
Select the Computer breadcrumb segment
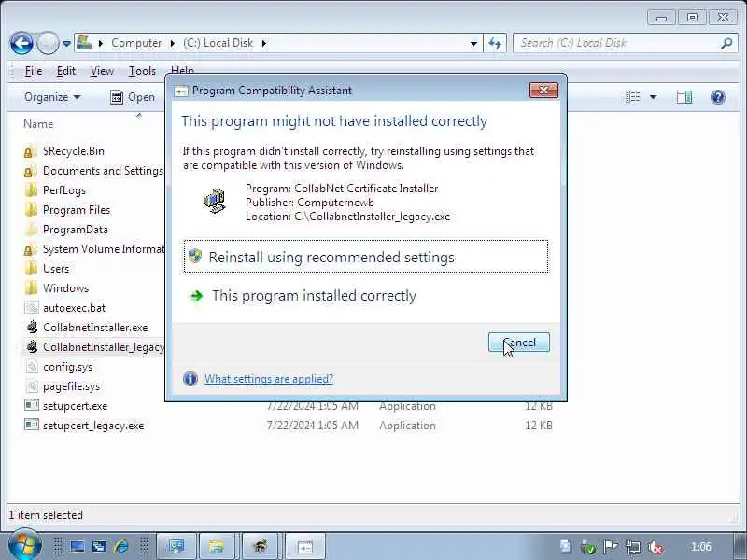pos(136,43)
